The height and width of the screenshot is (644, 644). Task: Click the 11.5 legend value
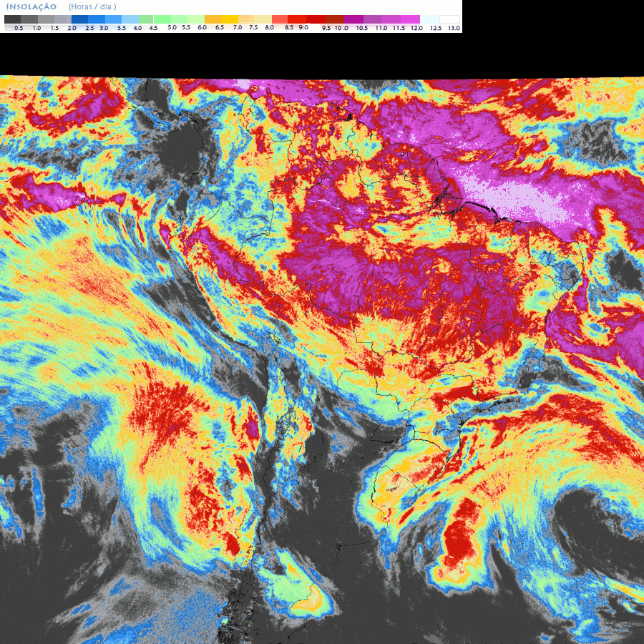(x=399, y=28)
